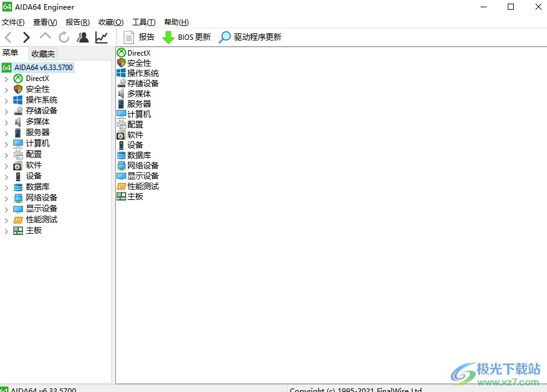Image resolution: width=547 pixels, height=392 pixels.
Task: Click computer monitor icon in right pane
Action: [121, 114]
